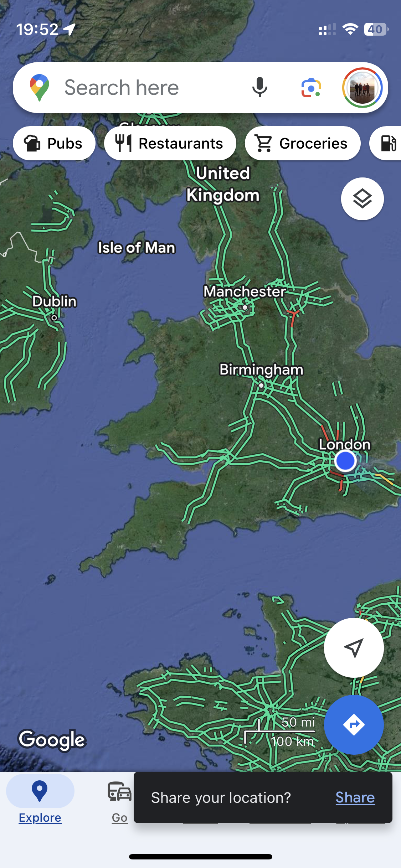Open Google Lens camera search
Screen dimensions: 401x868
click(311, 88)
